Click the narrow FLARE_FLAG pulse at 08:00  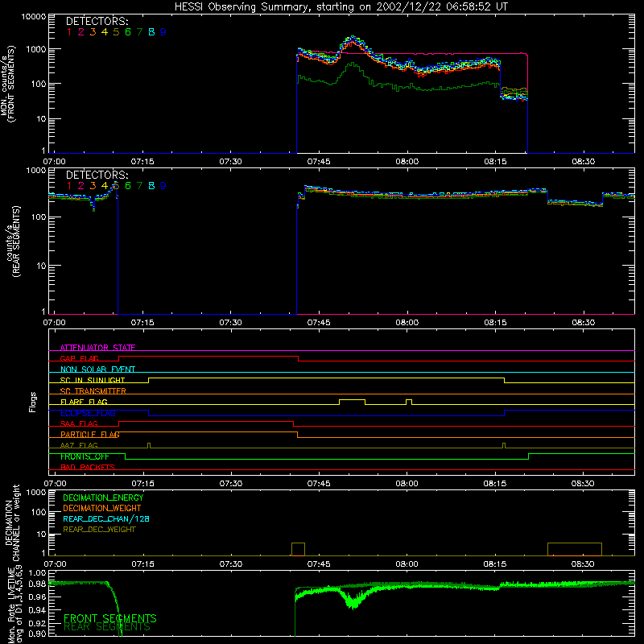click(x=409, y=402)
